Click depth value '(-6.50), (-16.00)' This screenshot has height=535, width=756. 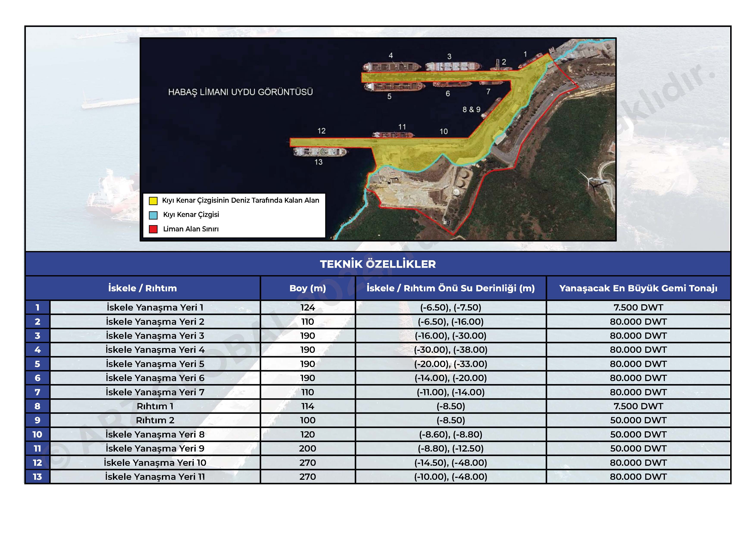point(451,322)
